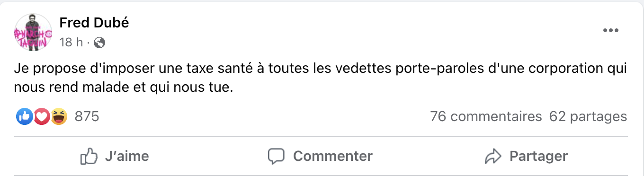Like the post with the J'aime label
The width and height of the screenshot is (644, 176).
(127, 156)
